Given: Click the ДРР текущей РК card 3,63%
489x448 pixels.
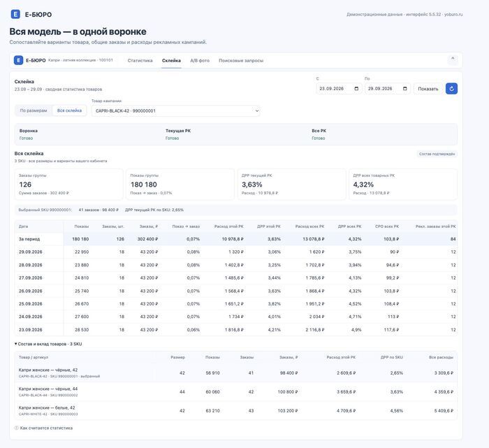Looking at the screenshot, I should point(291,184).
